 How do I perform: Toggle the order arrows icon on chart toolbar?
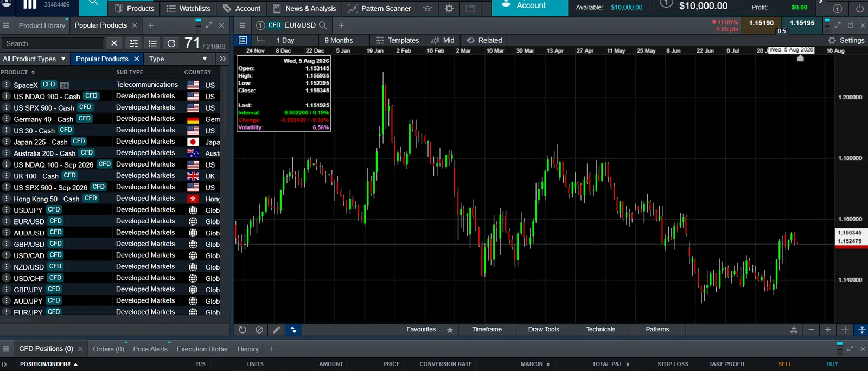[x=293, y=329]
